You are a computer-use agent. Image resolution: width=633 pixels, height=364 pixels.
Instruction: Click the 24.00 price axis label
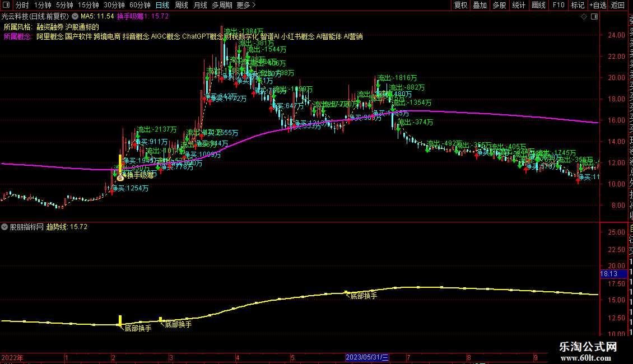tap(616, 35)
